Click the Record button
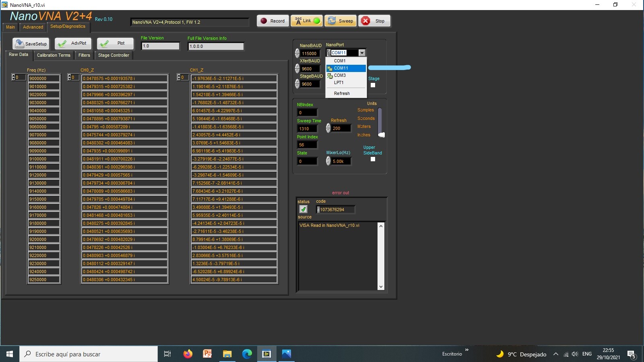 pos(272,21)
